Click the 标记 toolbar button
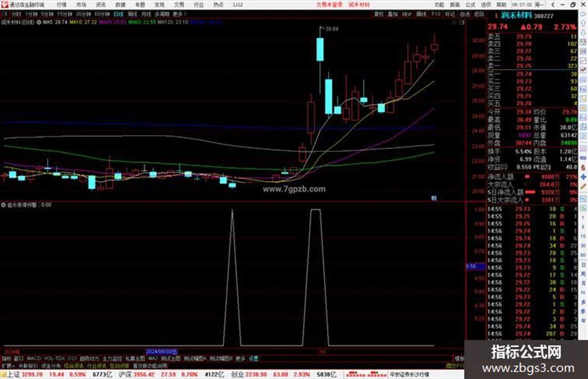 450,14
